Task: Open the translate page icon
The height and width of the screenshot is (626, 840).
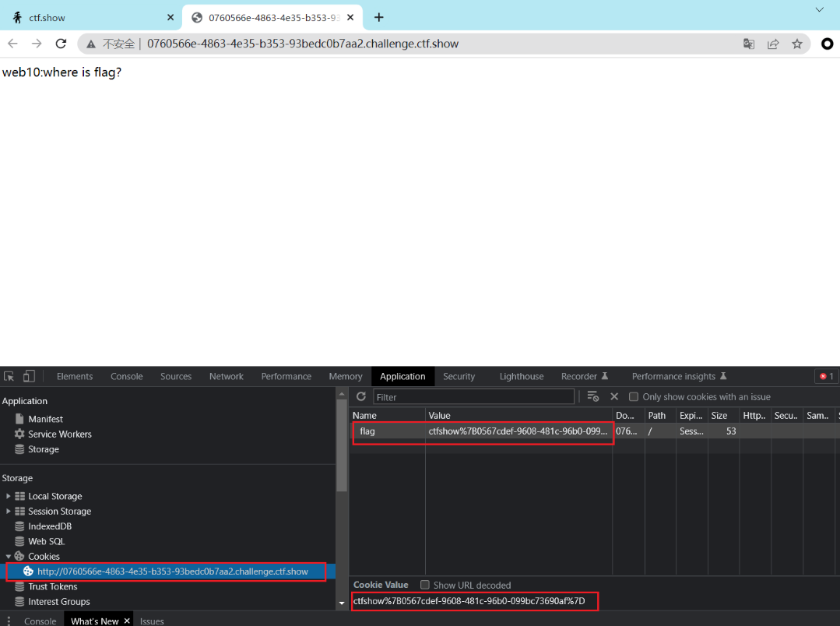Action: [749, 44]
